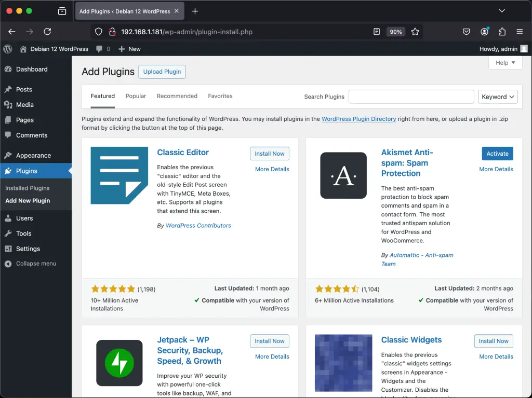Click the WordPress logo in the admin bar
Image resolution: width=532 pixels, height=398 pixels.
[8, 49]
